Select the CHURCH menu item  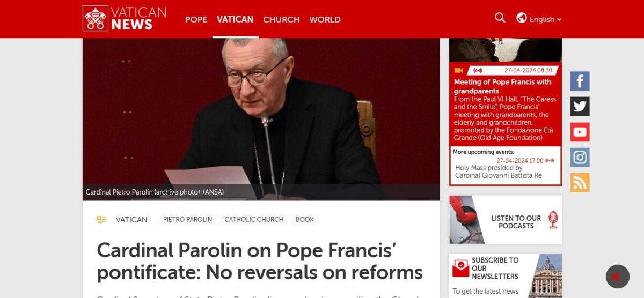pyautogui.click(x=281, y=19)
